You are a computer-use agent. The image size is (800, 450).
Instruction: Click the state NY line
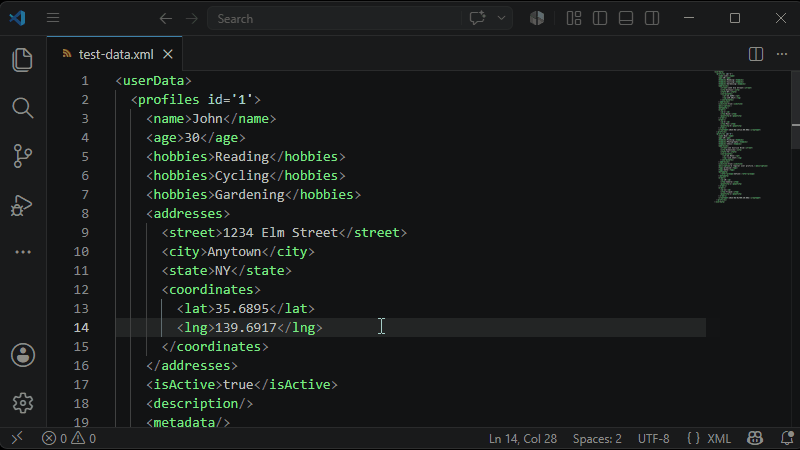click(x=227, y=271)
